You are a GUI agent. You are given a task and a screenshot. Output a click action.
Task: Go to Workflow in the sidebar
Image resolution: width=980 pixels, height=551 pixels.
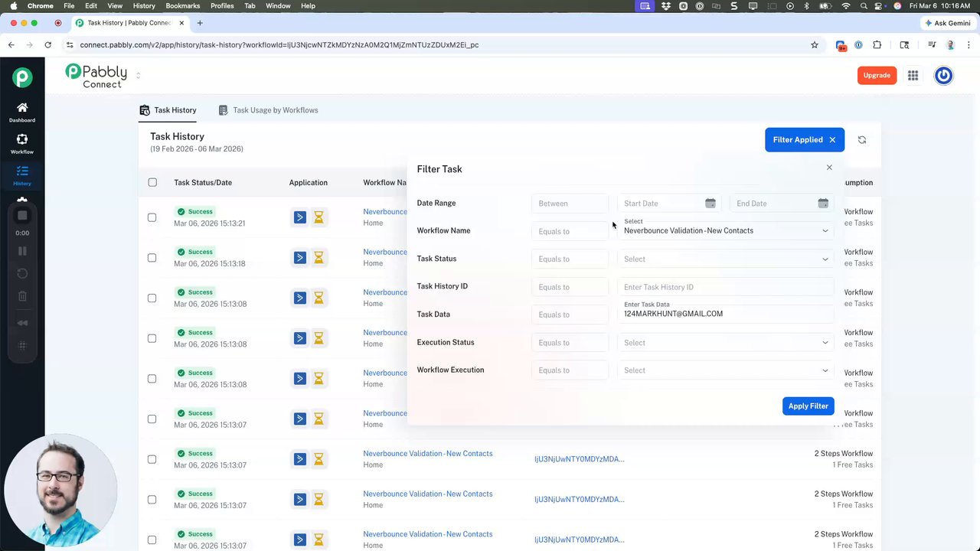click(x=22, y=144)
